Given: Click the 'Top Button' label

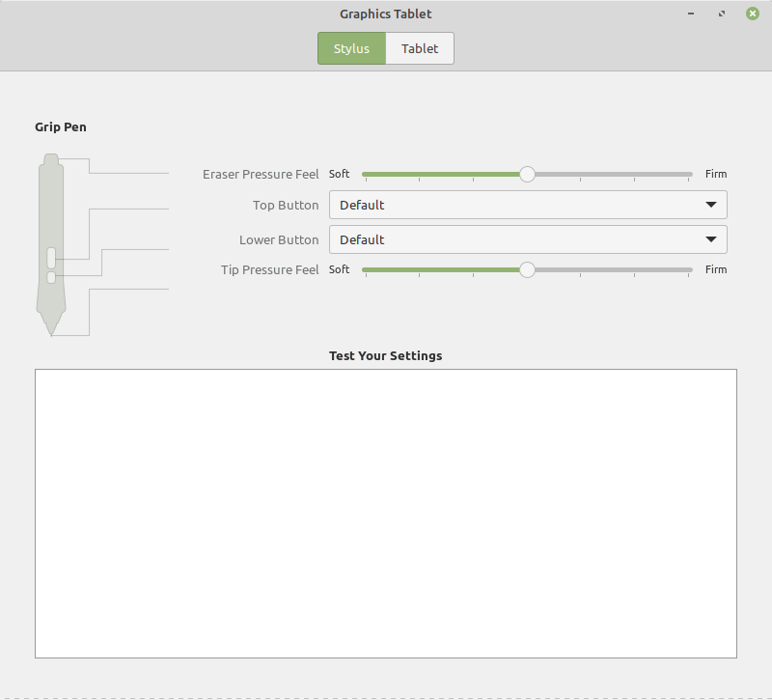Looking at the screenshot, I should [x=286, y=205].
